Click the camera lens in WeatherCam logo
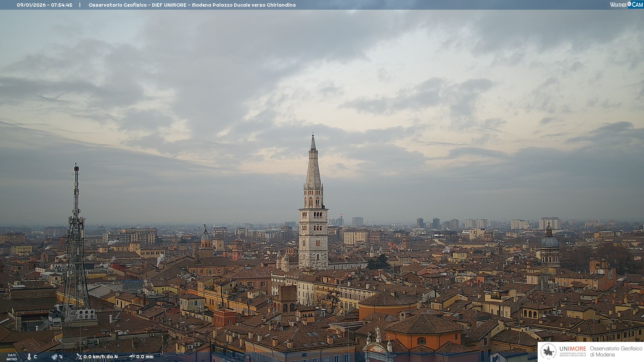Viewport: 644px width, 362px height. point(629,4)
